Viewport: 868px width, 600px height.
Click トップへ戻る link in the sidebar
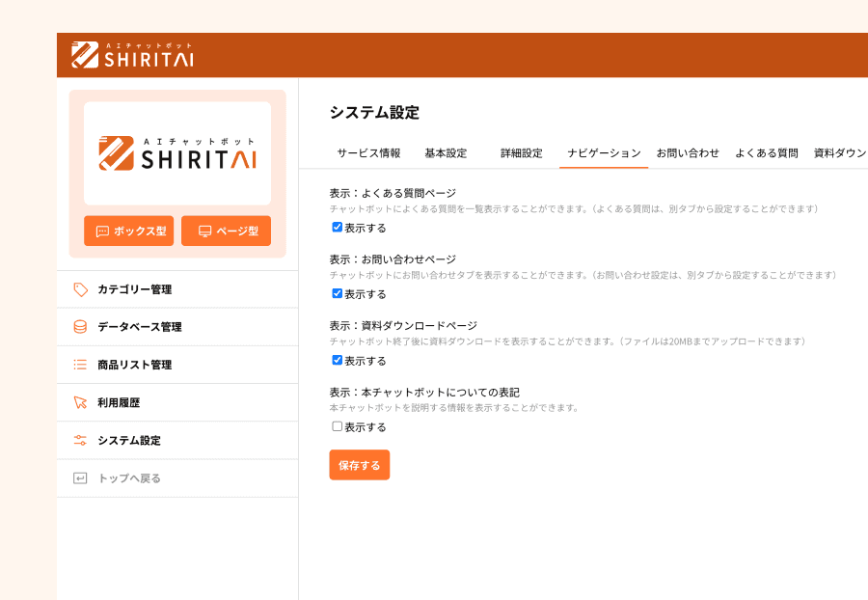[x=177, y=478]
